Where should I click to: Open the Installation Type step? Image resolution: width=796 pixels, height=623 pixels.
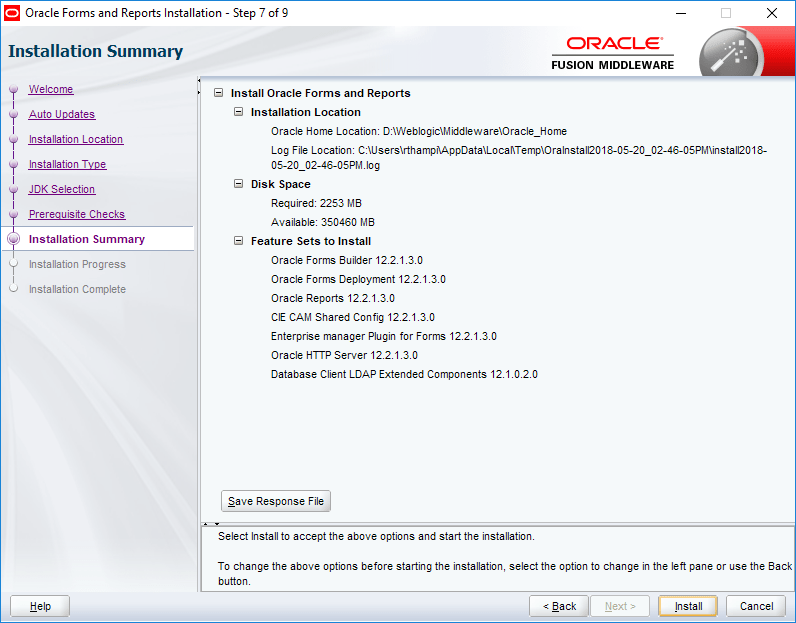68,164
